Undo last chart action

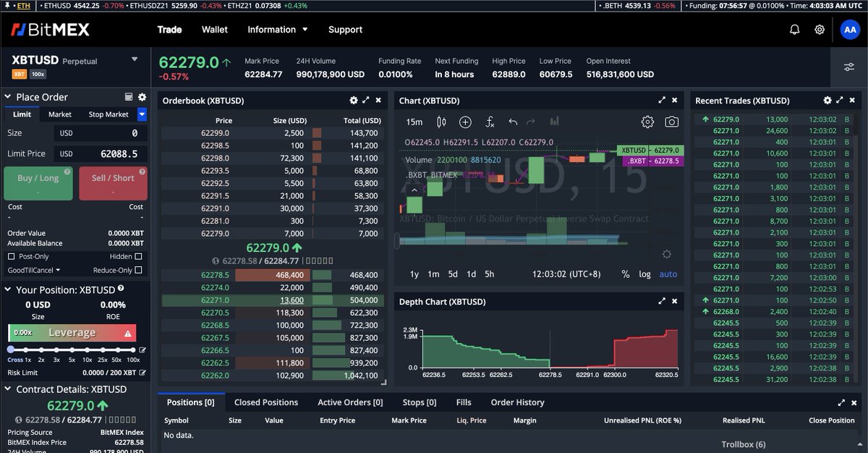[x=513, y=122]
